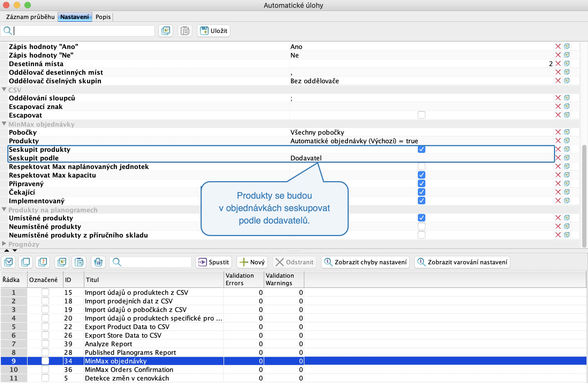This screenshot has height=383, width=588.
Task: Enable the Escapovat checkbox
Action: (x=421, y=115)
